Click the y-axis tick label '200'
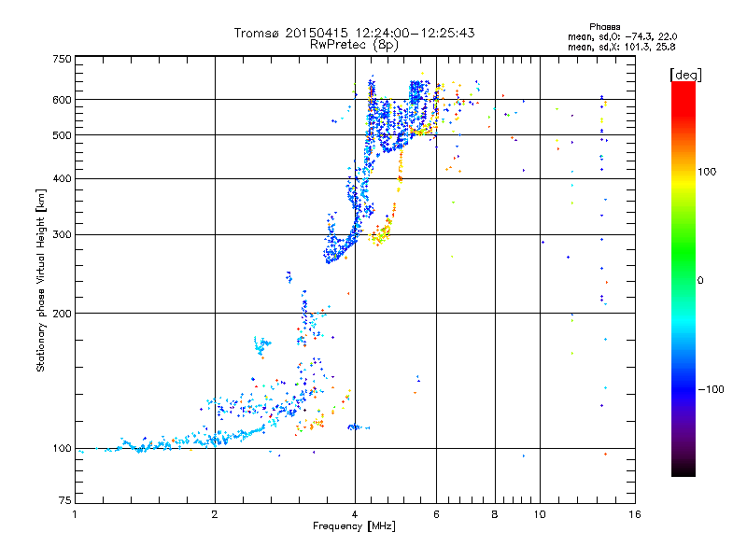Image resolution: width=747 pixels, height=560 pixels. [62, 314]
